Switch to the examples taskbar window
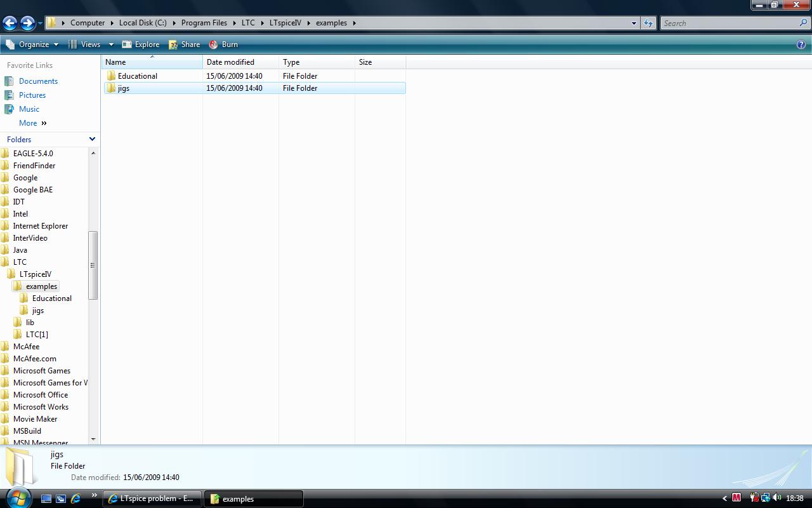Screen dimensions: 812x508 [253, 498]
